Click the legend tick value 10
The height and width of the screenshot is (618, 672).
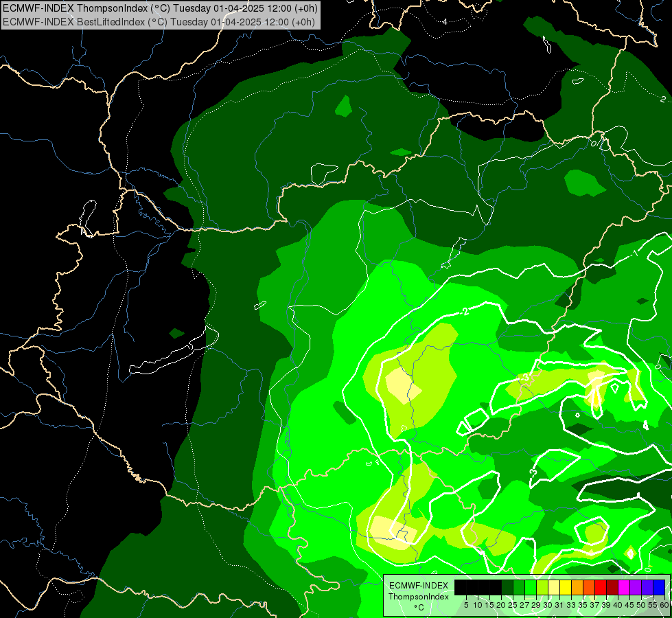click(x=478, y=605)
